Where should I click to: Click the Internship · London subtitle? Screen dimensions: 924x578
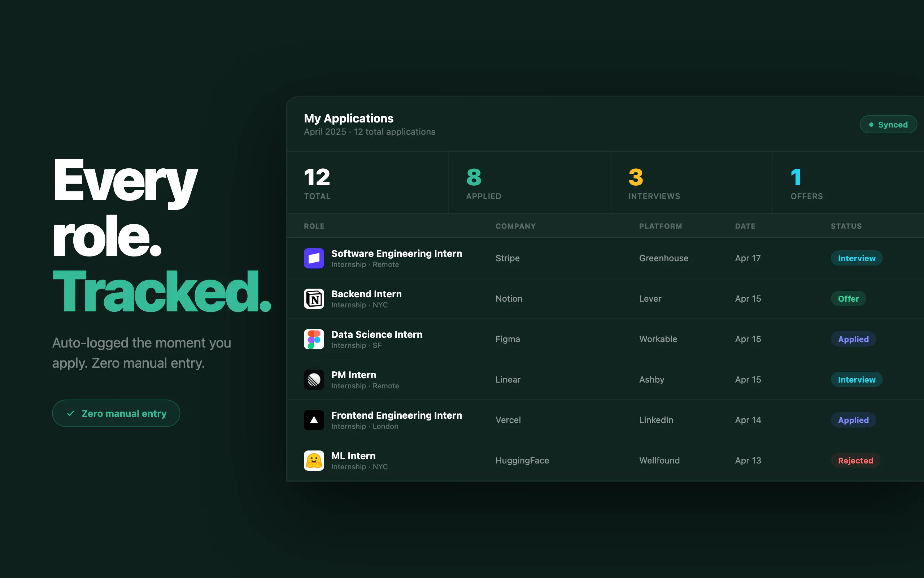pyautogui.click(x=365, y=426)
